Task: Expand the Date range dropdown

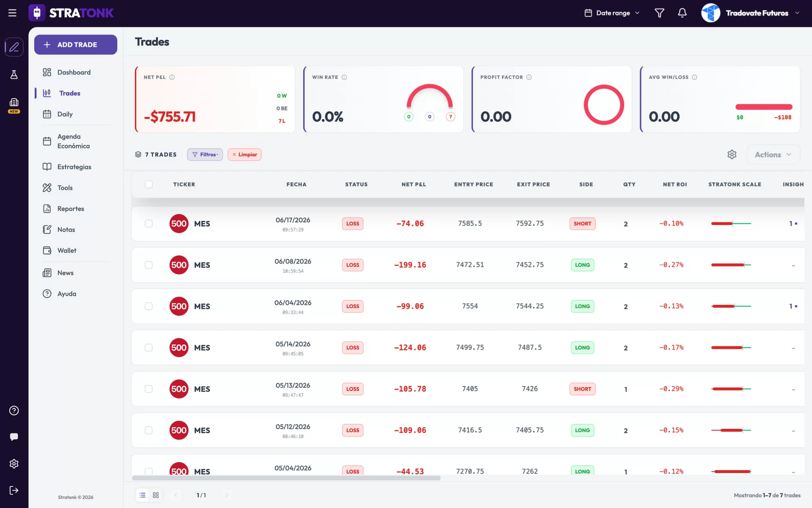Action: point(612,13)
